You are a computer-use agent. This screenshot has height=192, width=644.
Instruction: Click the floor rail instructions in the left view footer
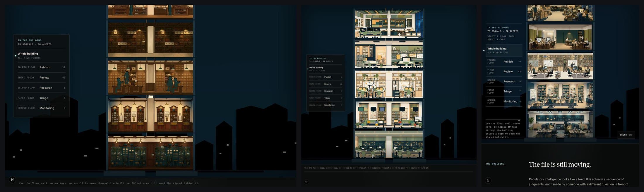click(x=109, y=183)
